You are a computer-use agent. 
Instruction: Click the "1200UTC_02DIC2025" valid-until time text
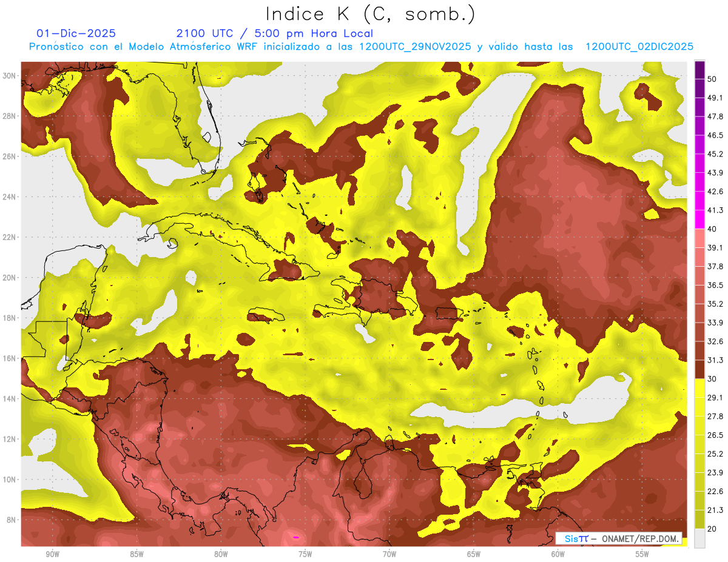(x=639, y=47)
